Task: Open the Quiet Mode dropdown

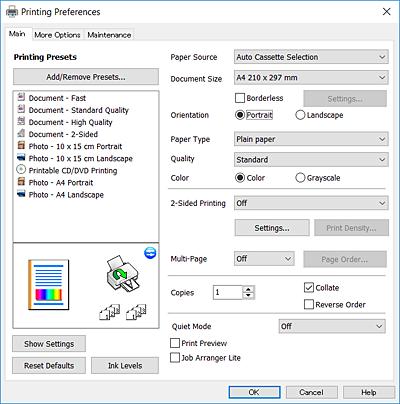Action: point(332,326)
